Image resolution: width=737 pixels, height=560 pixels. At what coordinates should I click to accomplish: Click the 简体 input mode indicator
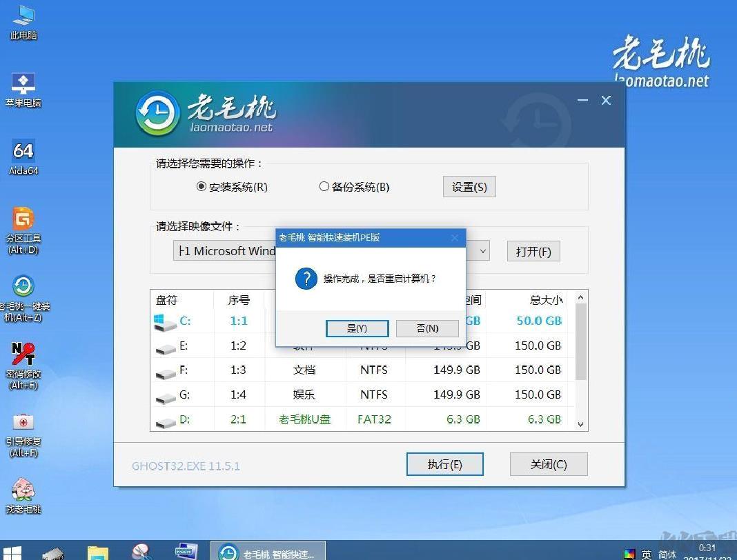click(x=667, y=554)
